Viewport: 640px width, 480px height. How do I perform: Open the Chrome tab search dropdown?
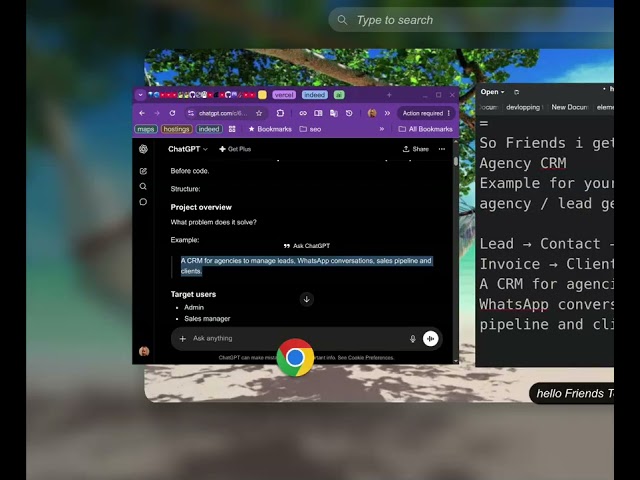(140, 95)
